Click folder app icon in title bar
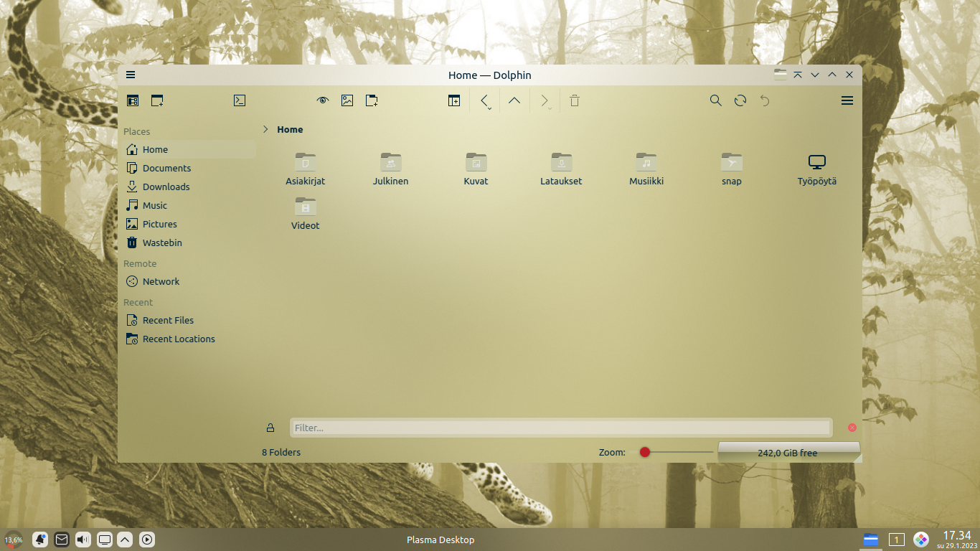This screenshot has width=980, height=551. click(781, 75)
